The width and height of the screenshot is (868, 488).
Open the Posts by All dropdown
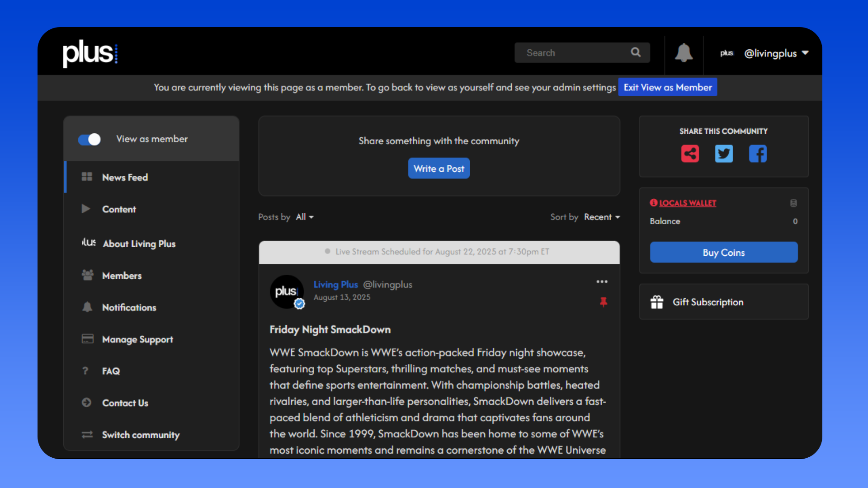(305, 217)
